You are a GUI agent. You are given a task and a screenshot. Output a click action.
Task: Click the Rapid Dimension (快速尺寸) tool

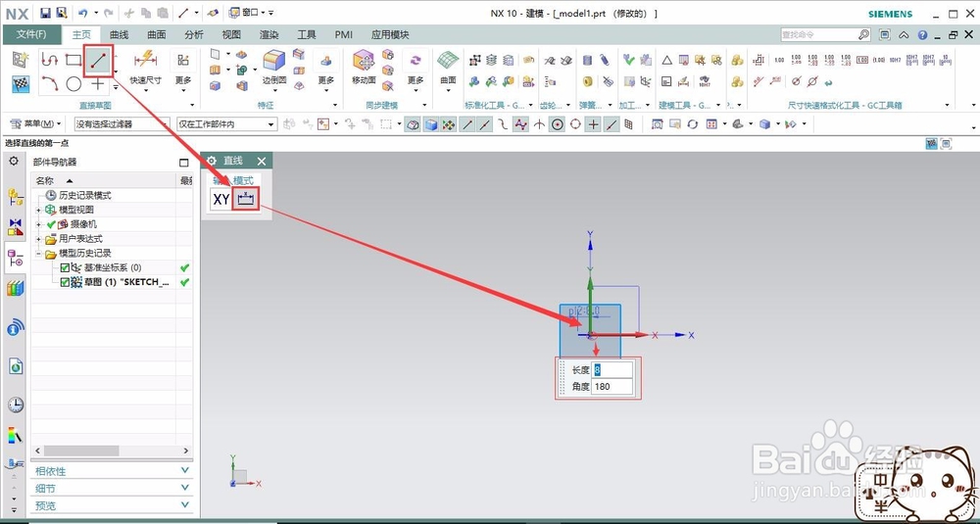(x=145, y=69)
